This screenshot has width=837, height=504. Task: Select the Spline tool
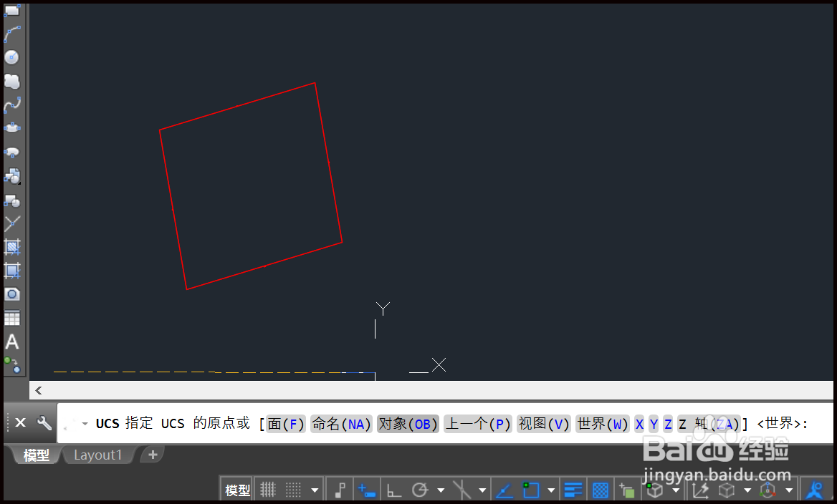pyautogui.click(x=11, y=105)
